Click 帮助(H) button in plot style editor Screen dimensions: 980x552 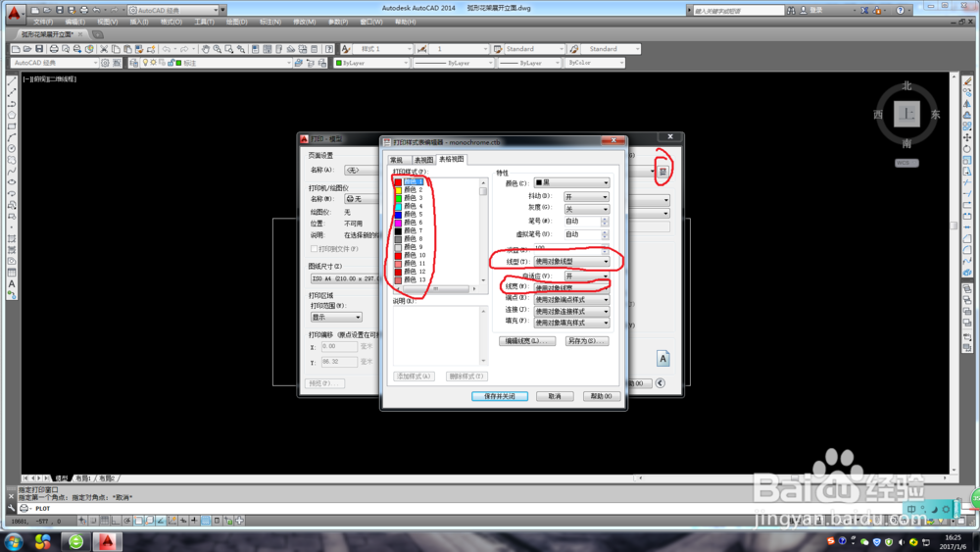[602, 396]
